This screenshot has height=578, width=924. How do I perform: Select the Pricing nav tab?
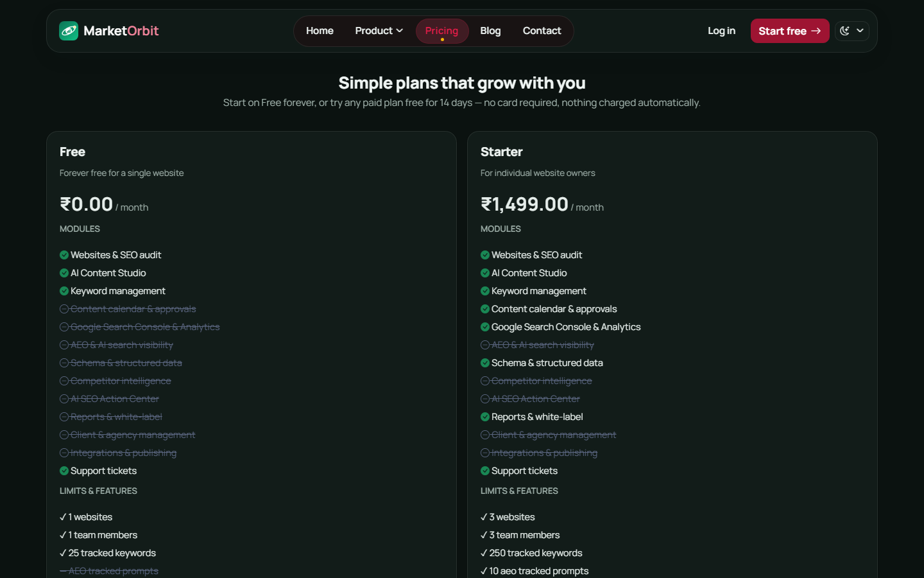pos(442,31)
